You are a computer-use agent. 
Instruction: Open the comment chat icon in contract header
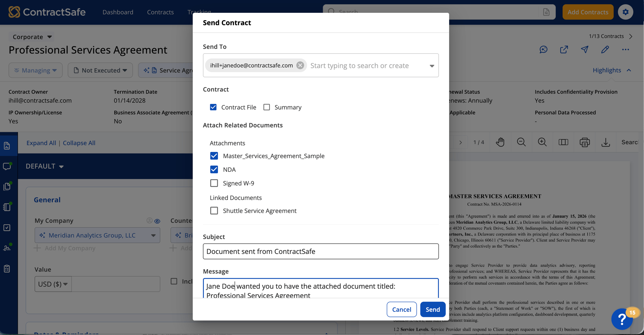(x=544, y=50)
